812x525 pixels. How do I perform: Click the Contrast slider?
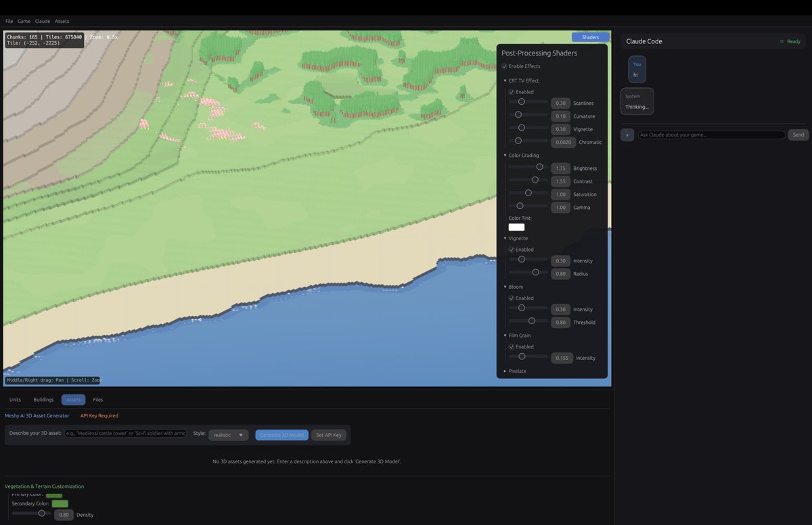click(x=528, y=180)
